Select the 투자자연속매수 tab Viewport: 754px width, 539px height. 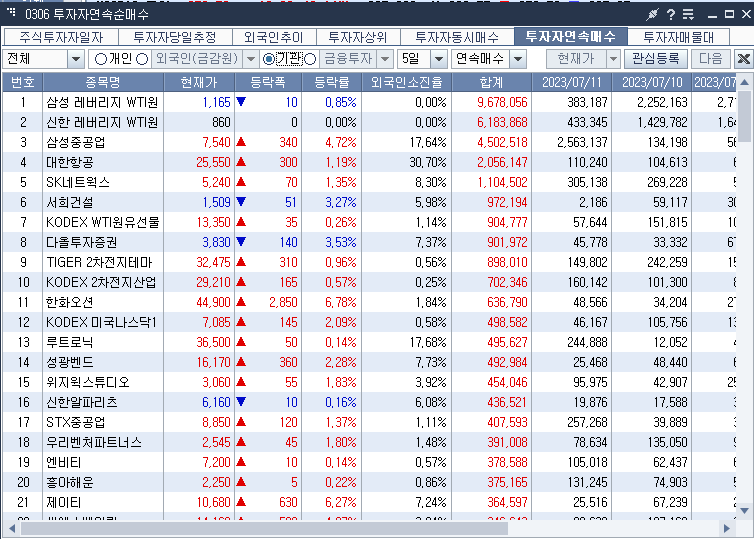tap(571, 36)
